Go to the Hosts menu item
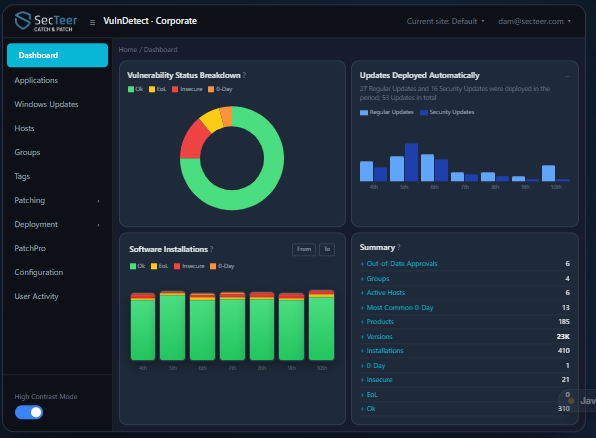The width and height of the screenshot is (596, 438). click(x=24, y=128)
